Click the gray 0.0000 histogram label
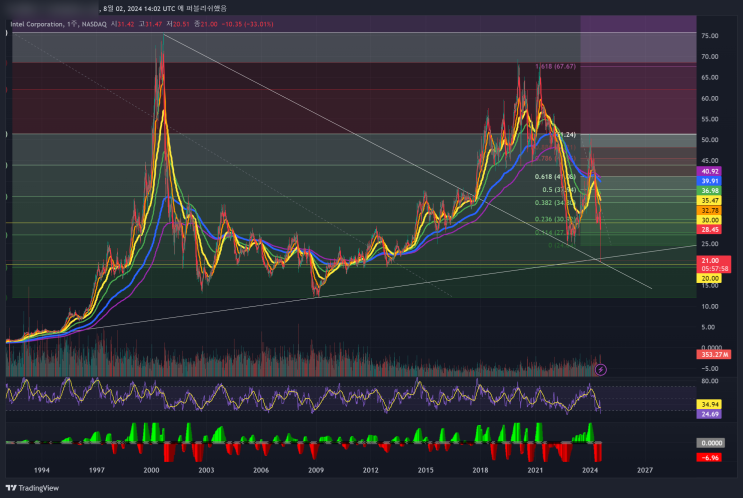 pos(711,443)
